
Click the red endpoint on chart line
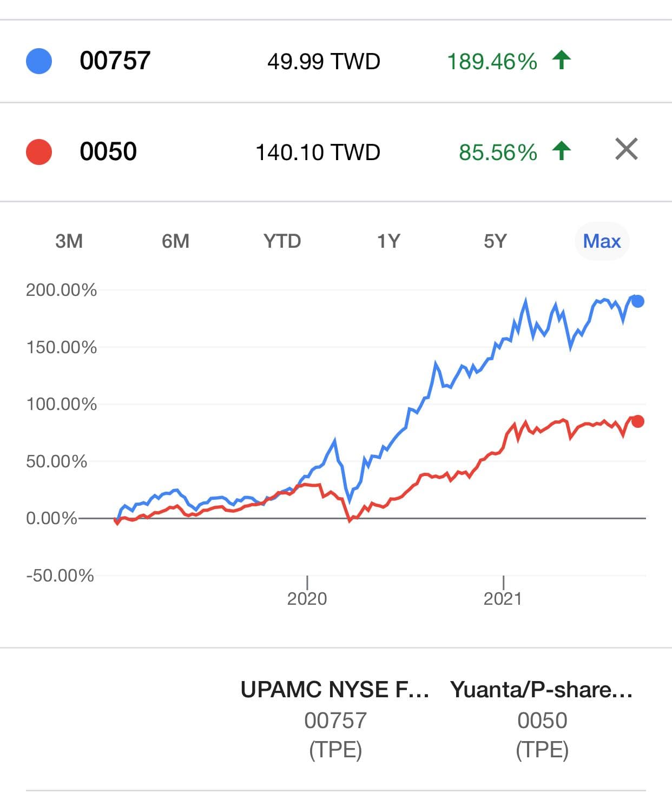coord(638,421)
